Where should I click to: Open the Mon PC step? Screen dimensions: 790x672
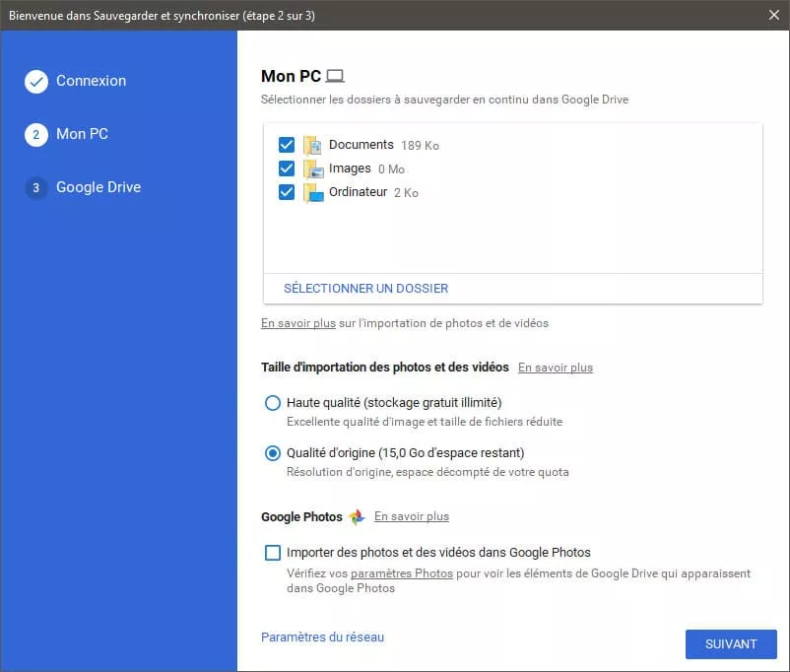82,134
